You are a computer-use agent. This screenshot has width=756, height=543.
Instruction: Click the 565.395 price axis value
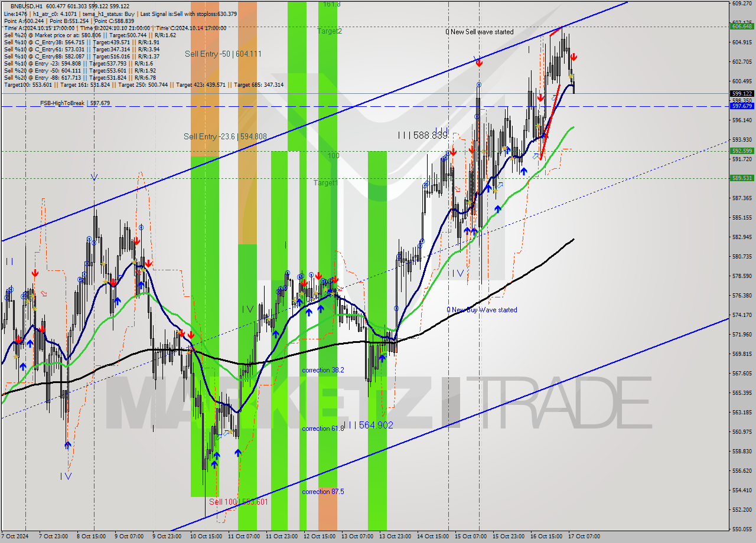pos(741,392)
